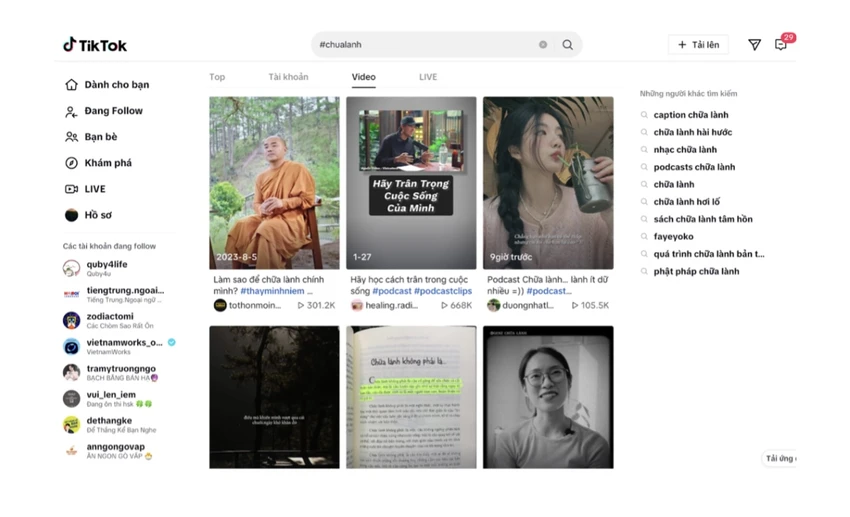Open the monk video thumbnail

(x=274, y=183)
